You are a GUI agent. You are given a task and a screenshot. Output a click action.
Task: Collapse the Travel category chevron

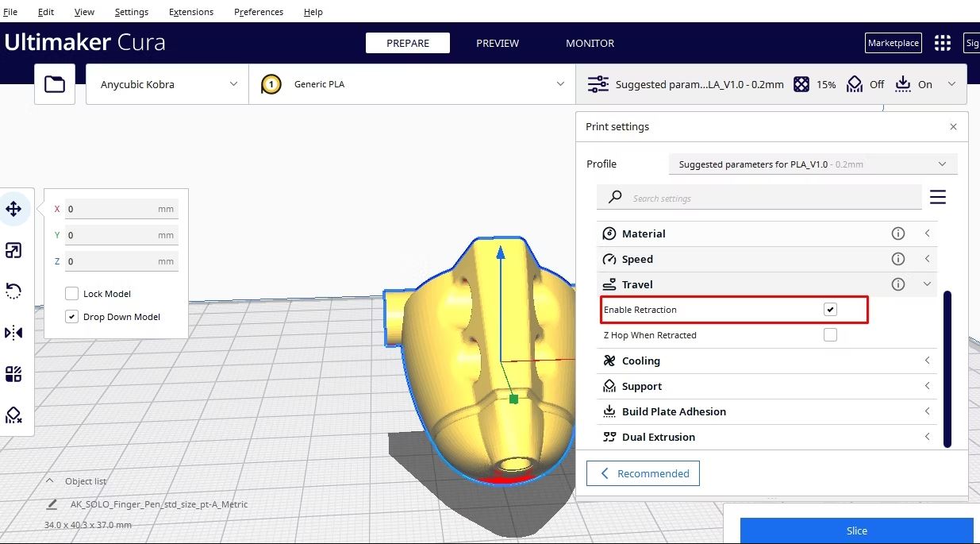(927, 284)
